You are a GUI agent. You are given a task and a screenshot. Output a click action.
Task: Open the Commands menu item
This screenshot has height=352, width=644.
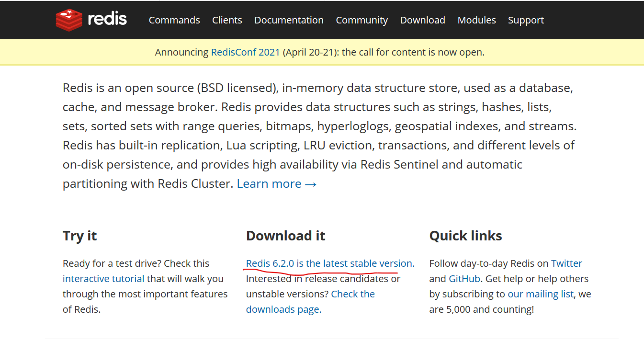pyautogui.click(x=174, y=20)
